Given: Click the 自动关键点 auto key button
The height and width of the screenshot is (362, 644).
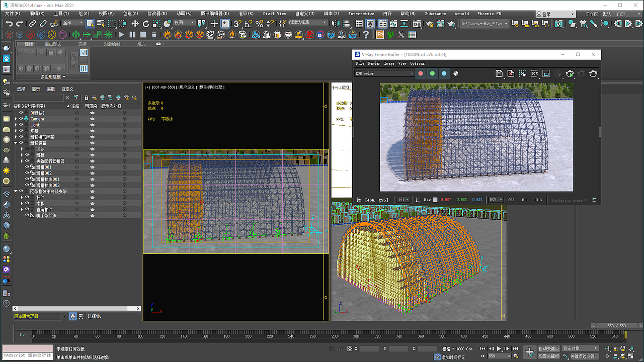Looking at the screenshot, I should pyautogui.click(x=548, y=348).
